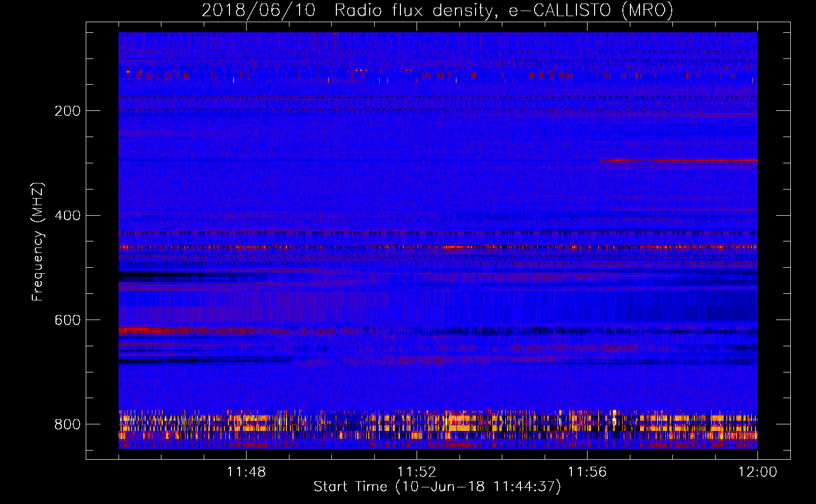Click the 11:56 time tick label

point(587,472)
